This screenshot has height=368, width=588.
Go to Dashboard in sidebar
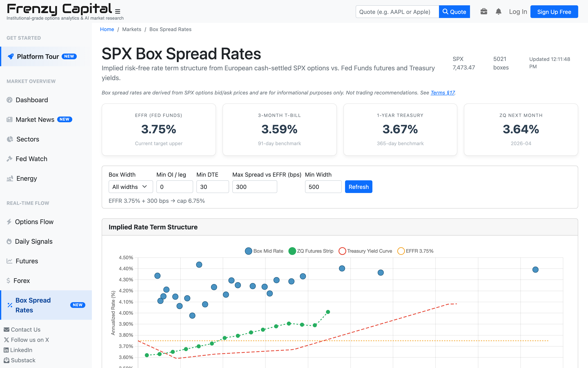point(46,100)
